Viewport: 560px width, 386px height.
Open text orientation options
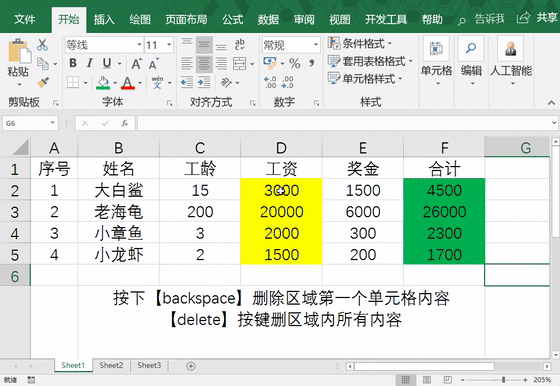(226, 82)
